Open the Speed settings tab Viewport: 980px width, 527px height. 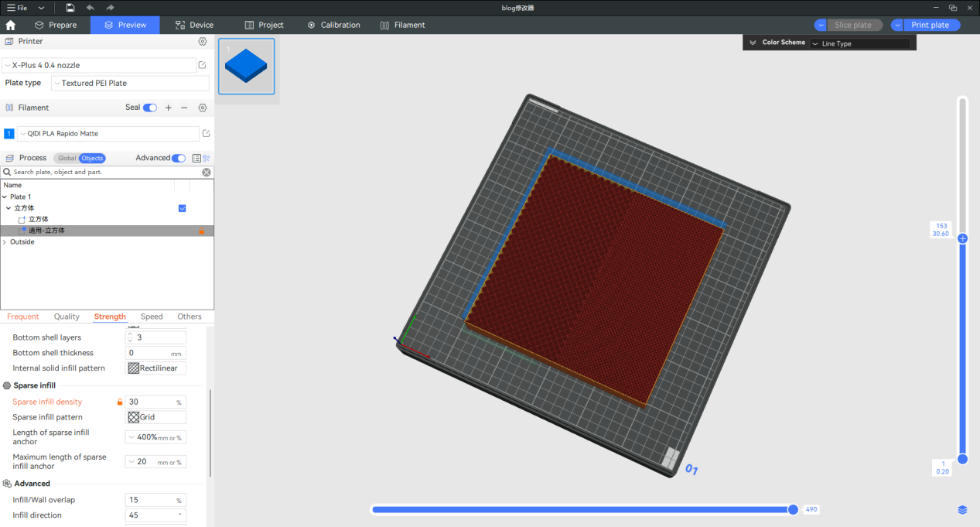click(152, 317)
